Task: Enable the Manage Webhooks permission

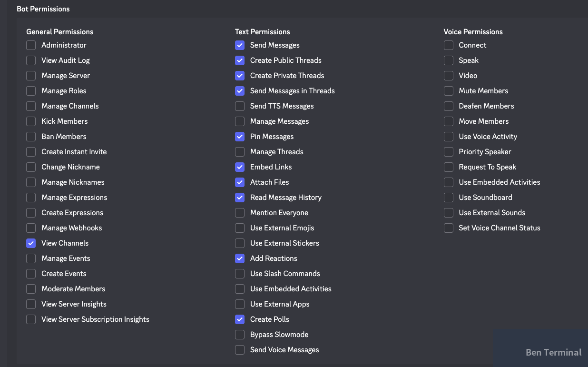Action: click(x=31, y=228)
